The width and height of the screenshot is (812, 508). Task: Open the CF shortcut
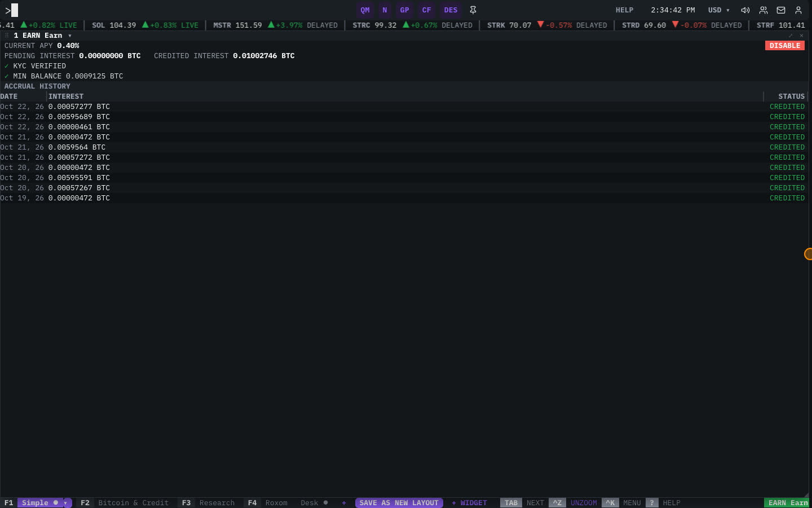(x=426, y=10)
